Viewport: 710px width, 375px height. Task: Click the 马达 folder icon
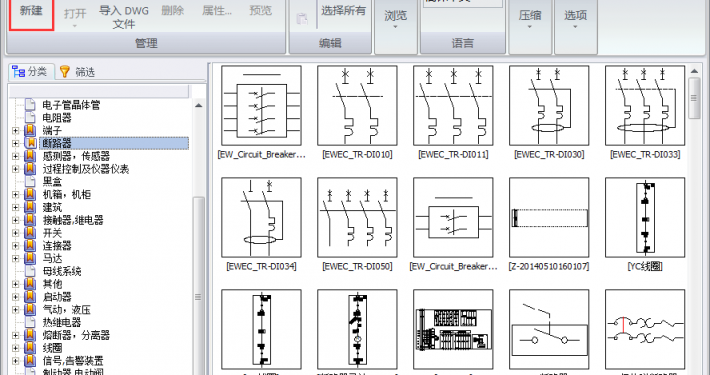pos(30,259)
